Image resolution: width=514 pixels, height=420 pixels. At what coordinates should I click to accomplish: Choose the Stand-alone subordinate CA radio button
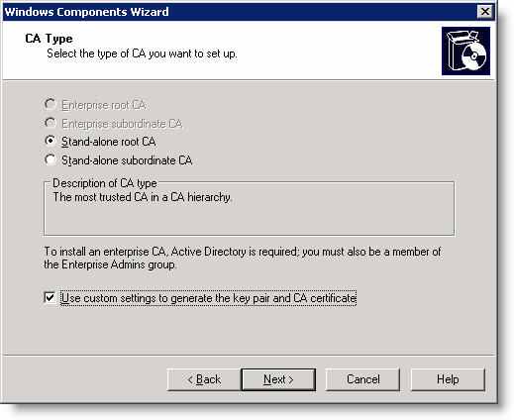pyautogui.click(x=50, y=159)
